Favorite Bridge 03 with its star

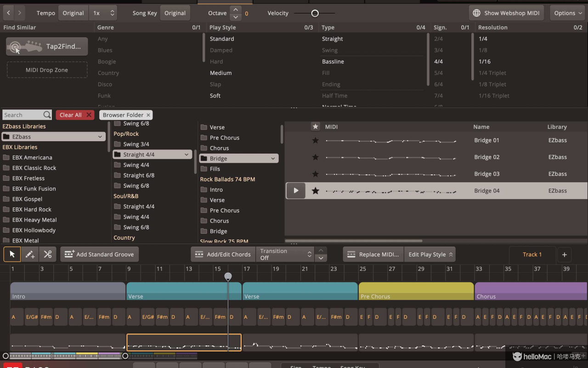tap(315, 174)
